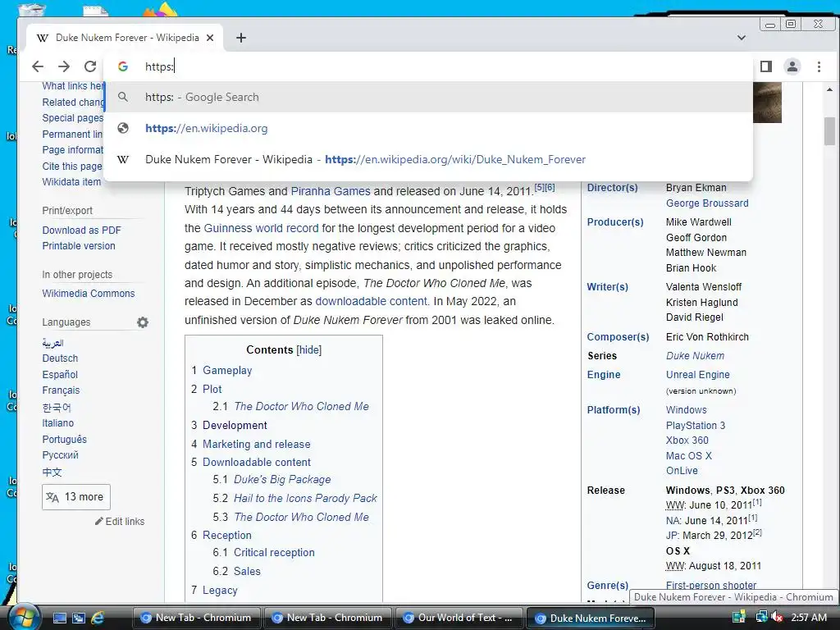Screen dimensions: 840x630
Task: Jump to the Development section in Contents
Action: (235, 426)
